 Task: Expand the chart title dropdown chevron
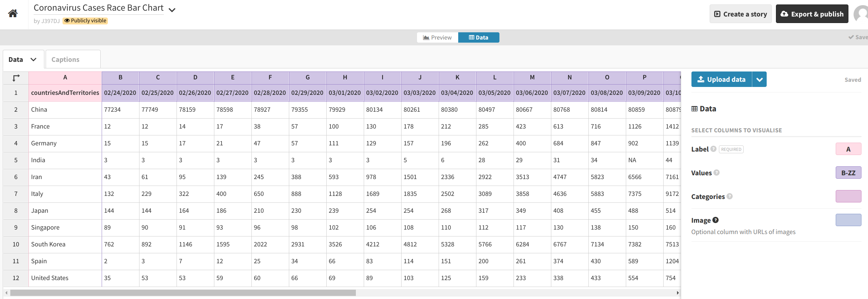point(172,10)
